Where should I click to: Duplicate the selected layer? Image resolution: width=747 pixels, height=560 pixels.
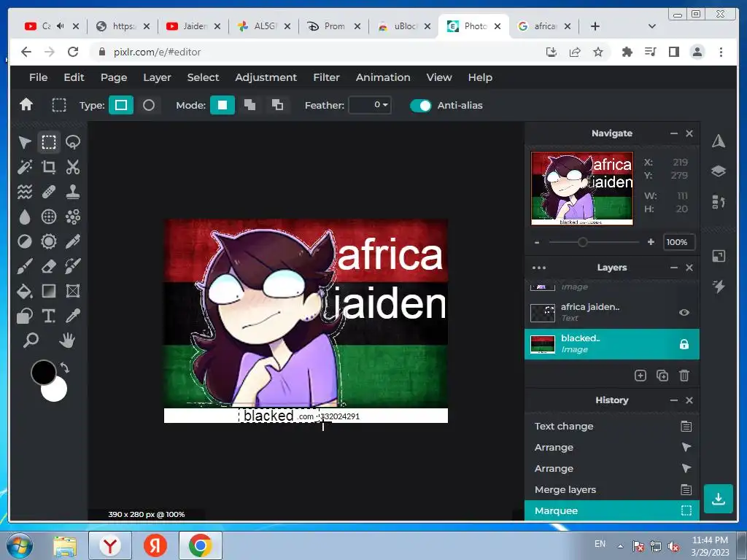[x=662, y=376]
